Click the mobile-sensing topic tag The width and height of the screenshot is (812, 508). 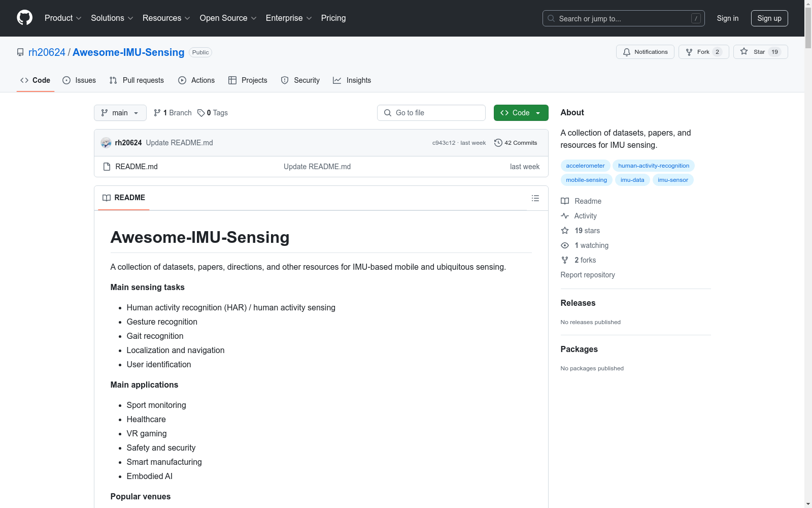(586, 180)
